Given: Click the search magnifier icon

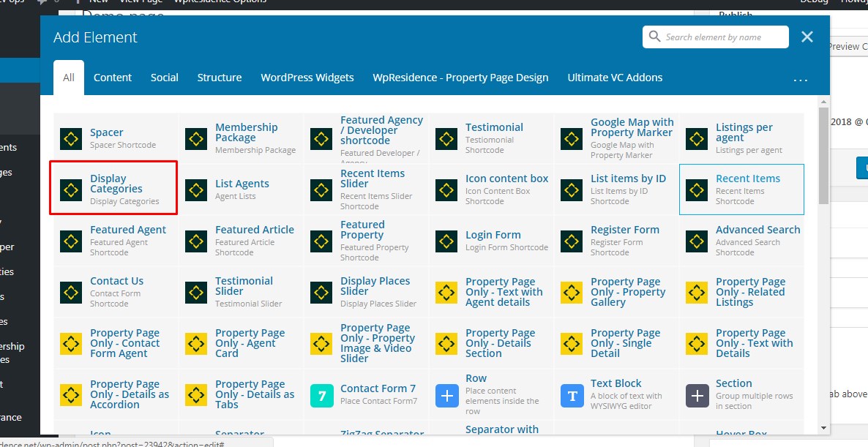Looking at the screenshot, I should coord(654,37).
